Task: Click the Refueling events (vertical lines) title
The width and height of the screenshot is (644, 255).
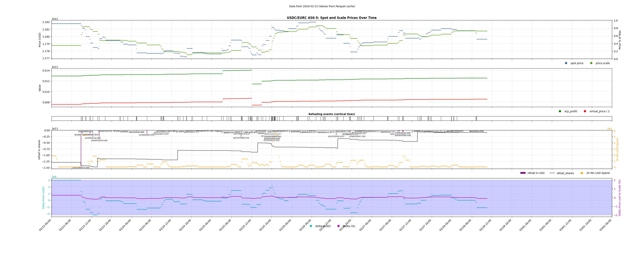Action: click(332, 114)
